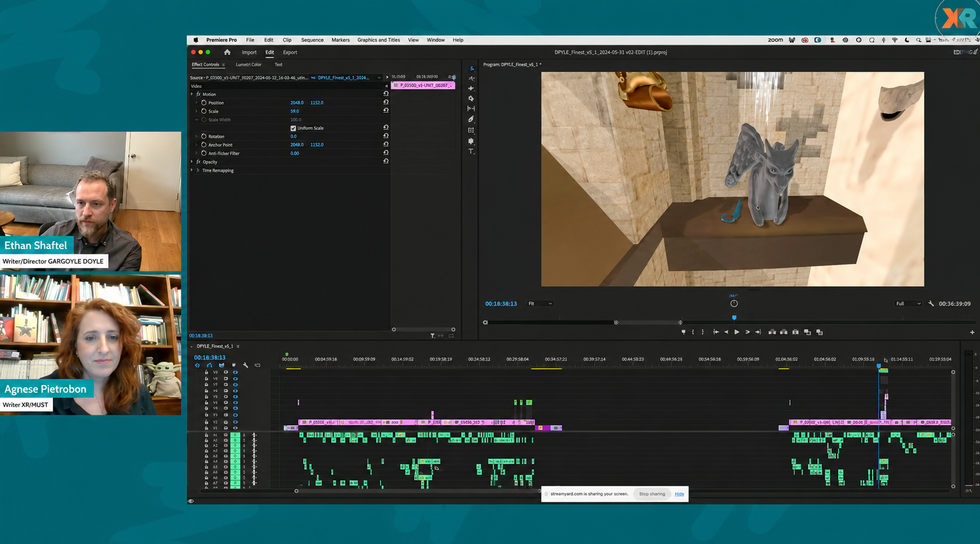Step forward one frame
The height and width of the screenshot is (544, 980).
(x=748, y=332)
